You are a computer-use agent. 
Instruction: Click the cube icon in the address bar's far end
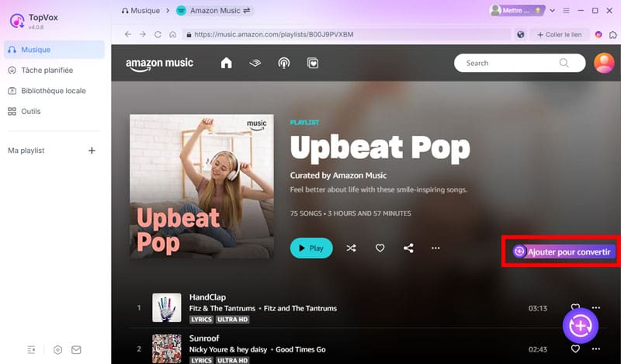click(612, 34)
